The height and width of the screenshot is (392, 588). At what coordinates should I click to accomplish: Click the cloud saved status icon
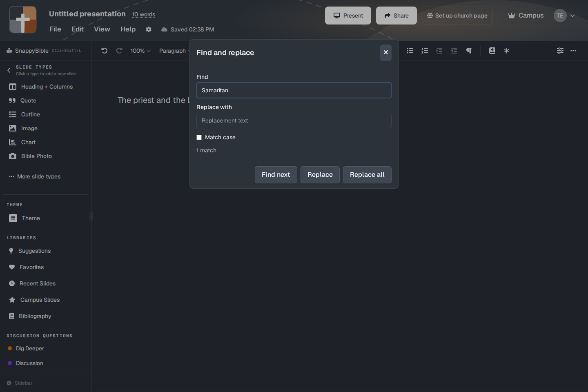tap(164, 29)
